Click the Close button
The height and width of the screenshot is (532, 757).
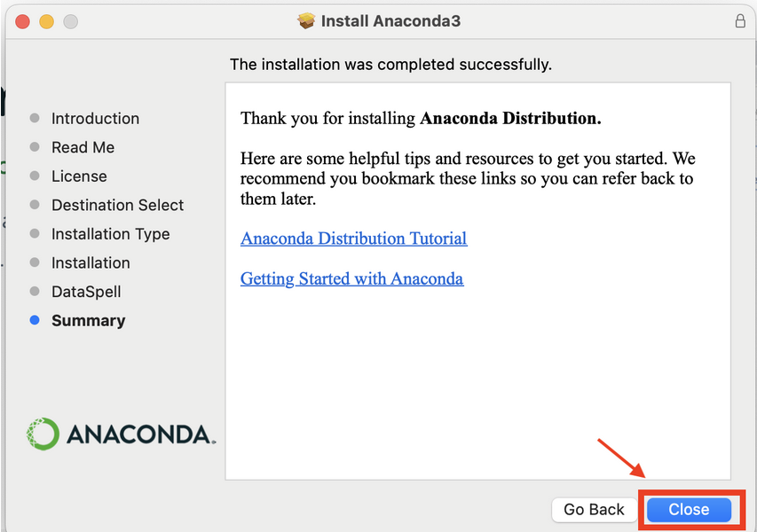[689, 509]
